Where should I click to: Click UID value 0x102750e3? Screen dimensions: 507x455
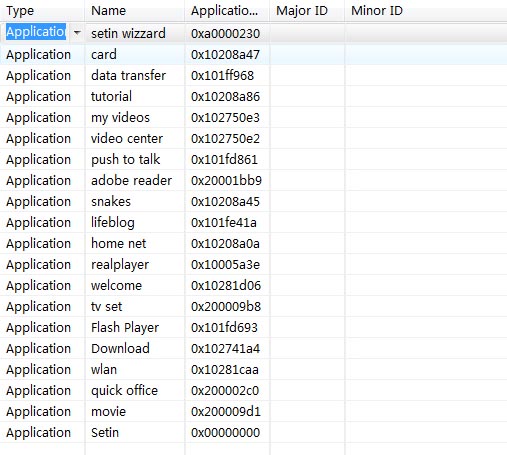(x=225, y=117)
